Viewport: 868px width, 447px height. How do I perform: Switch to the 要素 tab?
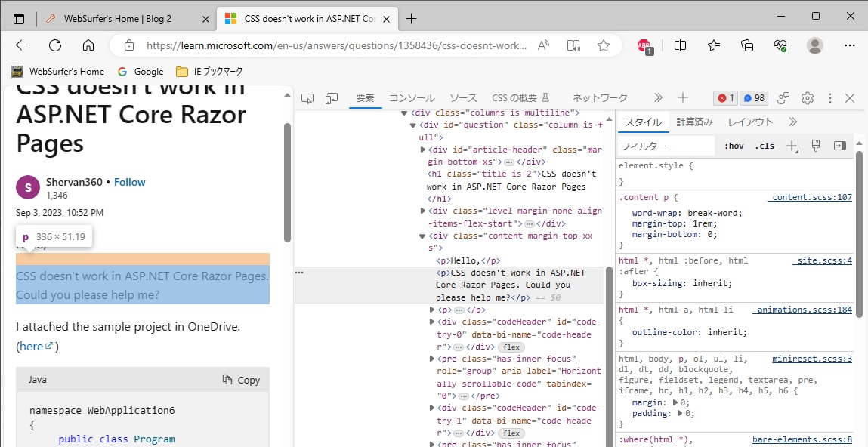click(x=366, y=98)
